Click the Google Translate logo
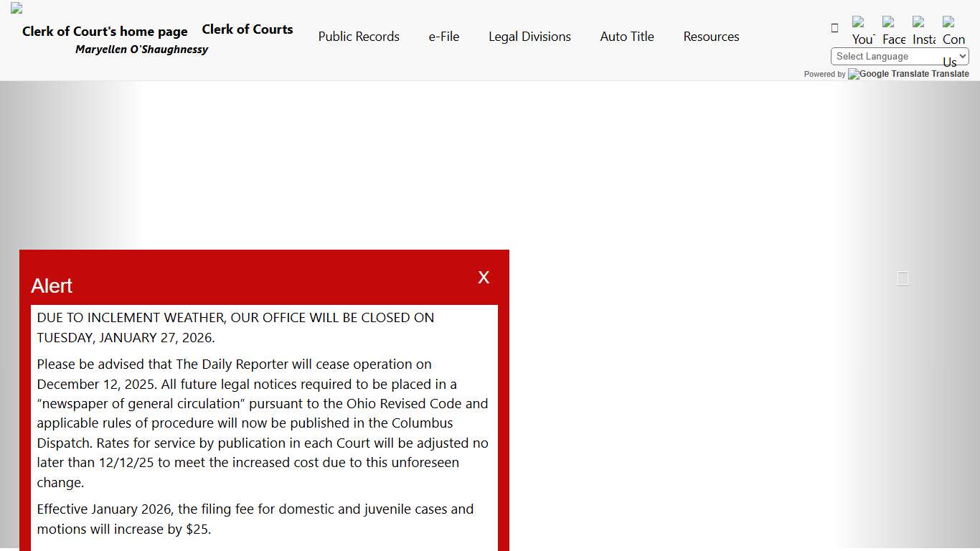 (888, 74)
